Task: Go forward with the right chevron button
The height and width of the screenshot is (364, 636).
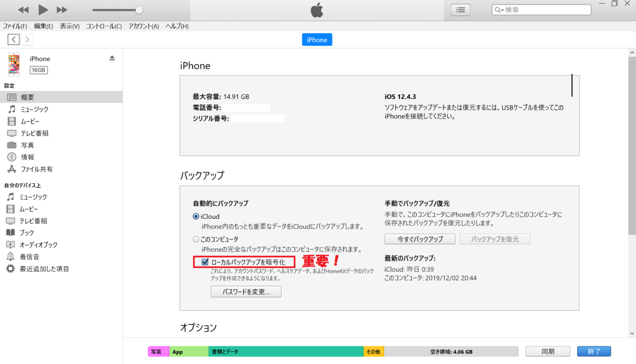Action: click(x=27, y=39)
